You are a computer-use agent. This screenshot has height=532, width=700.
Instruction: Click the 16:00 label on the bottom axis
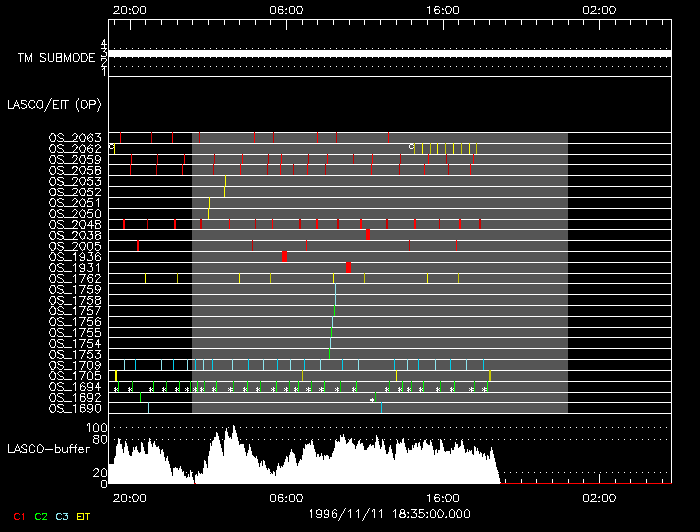tap(443, 497)
